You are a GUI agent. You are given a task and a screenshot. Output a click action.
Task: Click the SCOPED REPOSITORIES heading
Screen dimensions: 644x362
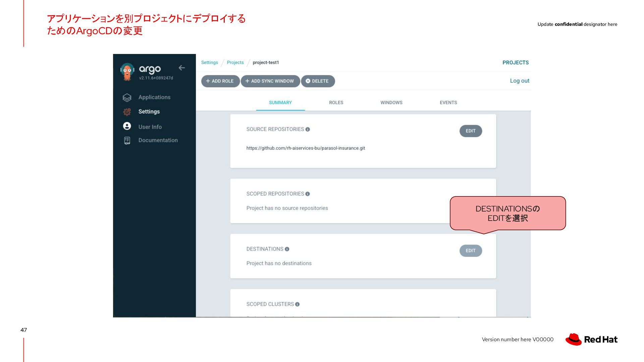[x=275, y=194]
